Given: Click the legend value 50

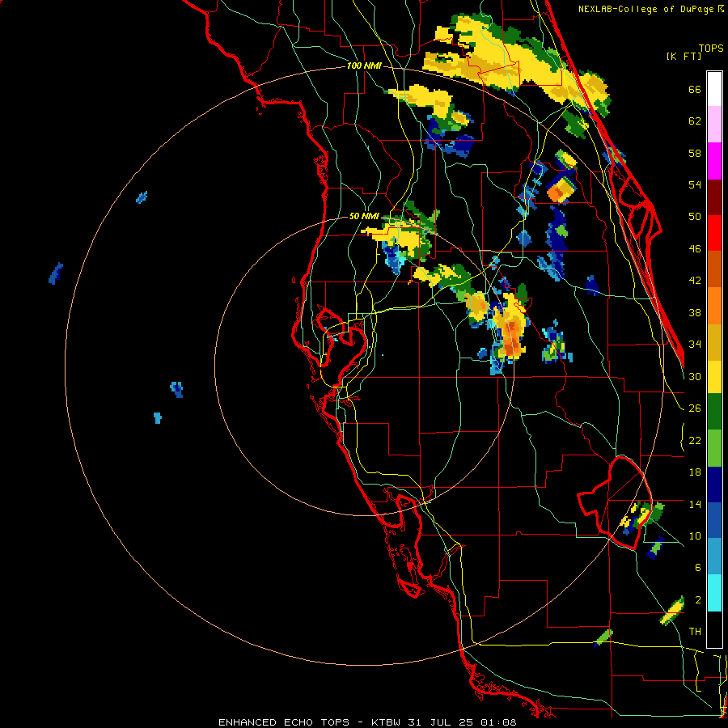Looking at the screenshot, I should [x=695, y=217].
